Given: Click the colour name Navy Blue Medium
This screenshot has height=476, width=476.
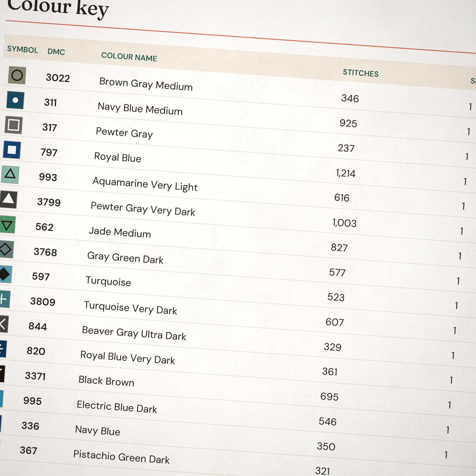Looking at the screenshot, I should pyautogui.click(x=140, y=109).
